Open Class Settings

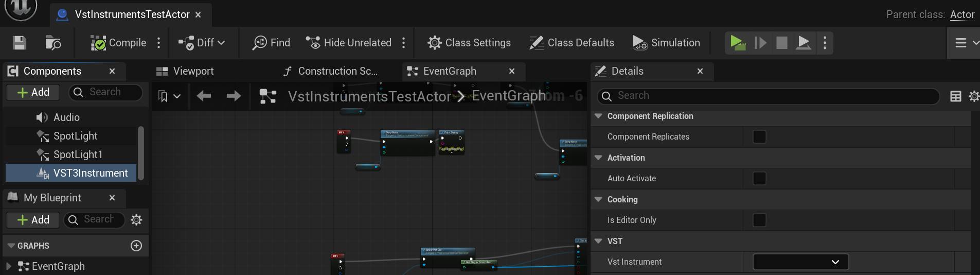point(469,43)
